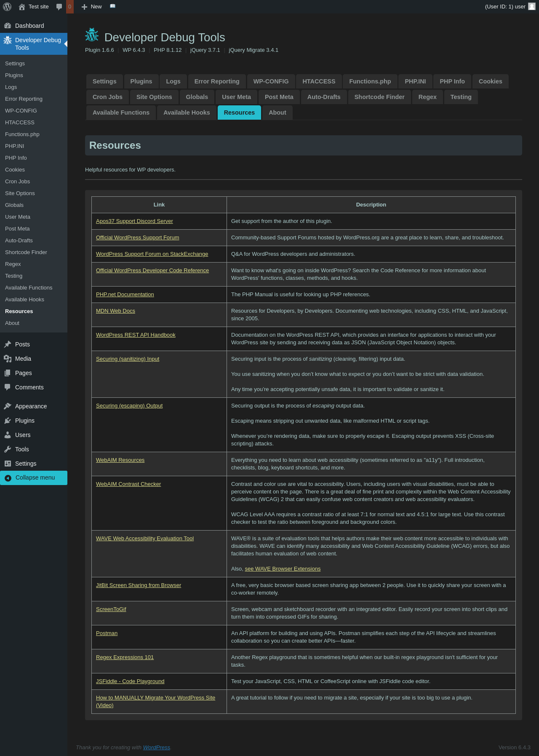539x756 pixels.
Task: Choose Cookies in the sidebar submenu
Action: (x=34, y=170)
